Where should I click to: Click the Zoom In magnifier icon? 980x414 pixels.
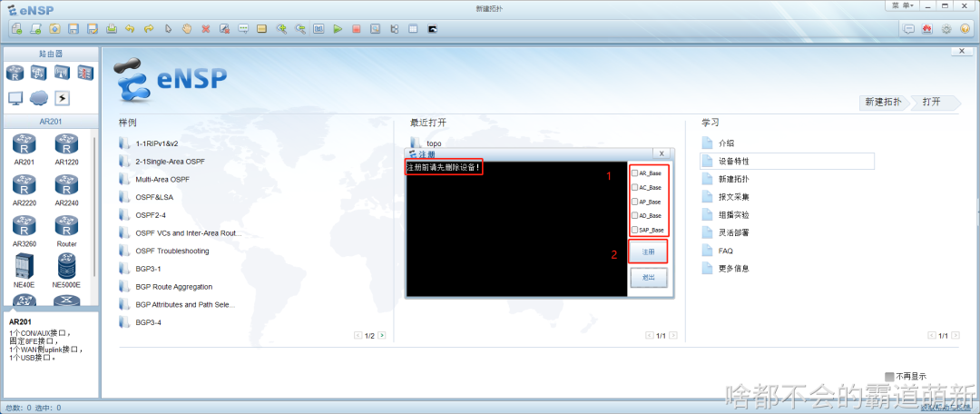281,29
